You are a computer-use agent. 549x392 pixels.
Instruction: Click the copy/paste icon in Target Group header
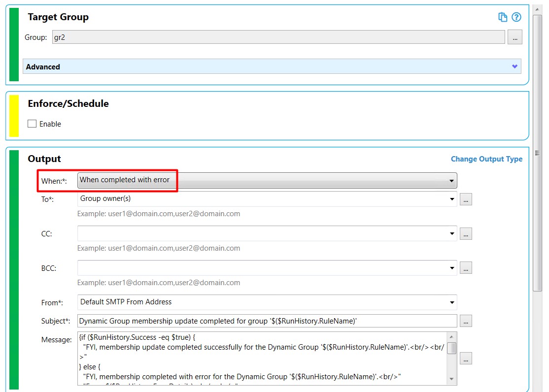coord(503,17)
